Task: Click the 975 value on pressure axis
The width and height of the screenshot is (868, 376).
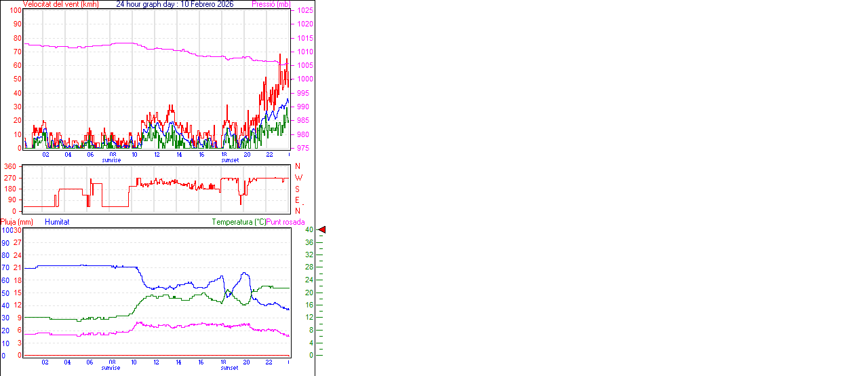Action: tap(302, 148)
